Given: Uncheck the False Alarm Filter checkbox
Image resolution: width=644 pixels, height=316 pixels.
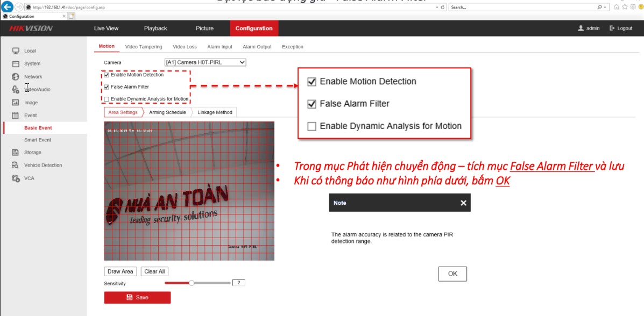Looking at the screenshot, I should coord(107,87).
